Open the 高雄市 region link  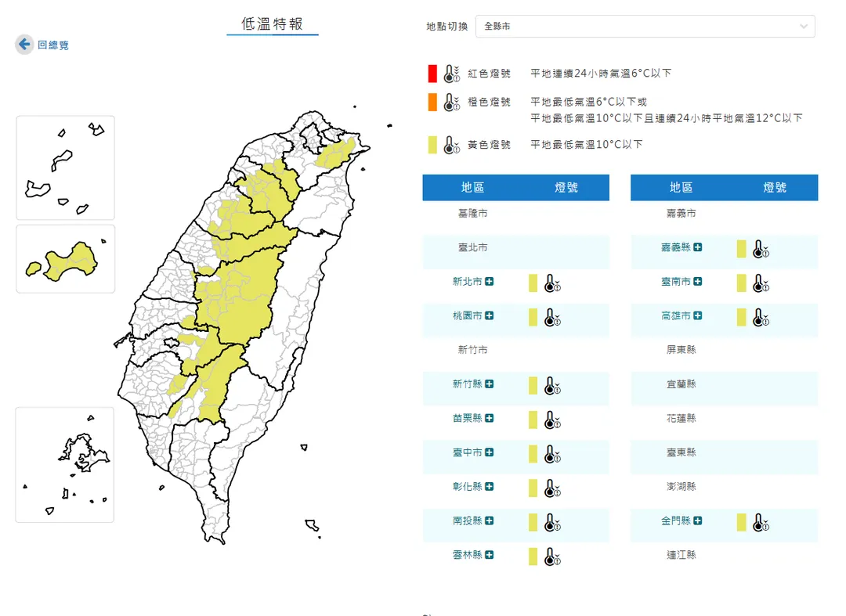[675, 315]
